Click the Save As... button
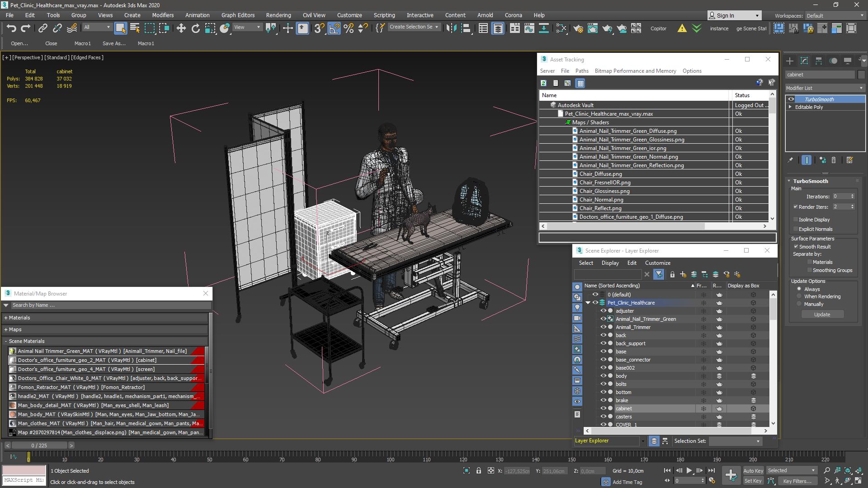The image size is (868, 488). coord(114,43)
